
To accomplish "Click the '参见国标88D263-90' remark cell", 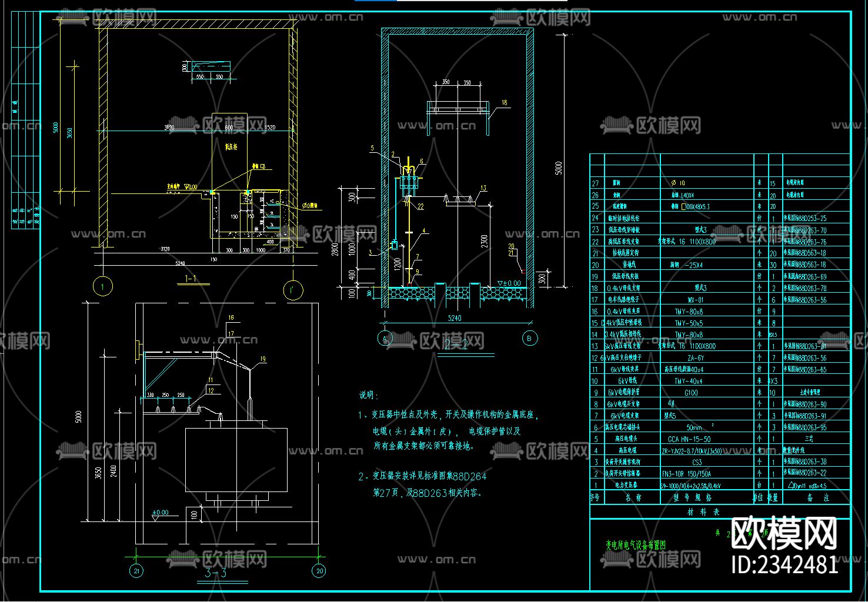I will [x=805, y=404].
